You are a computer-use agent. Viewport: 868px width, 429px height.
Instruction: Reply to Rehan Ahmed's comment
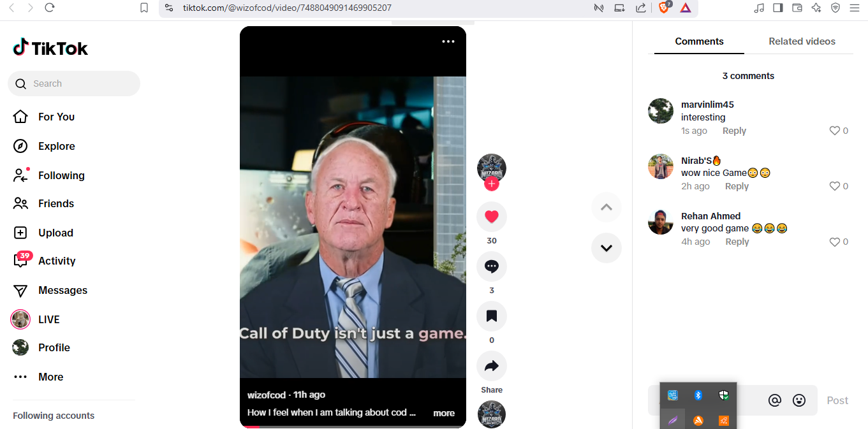(x=737, y=242)
